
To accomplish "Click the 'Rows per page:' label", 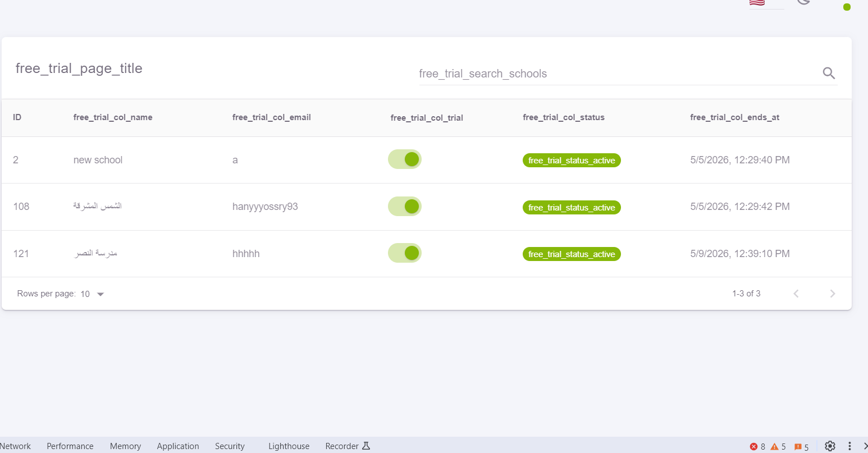I will click(x=47, y=294).
